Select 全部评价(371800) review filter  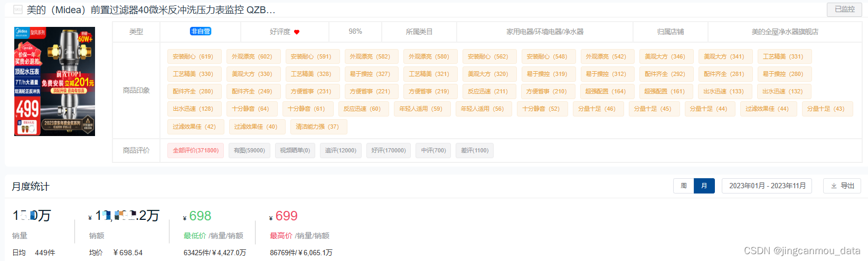[195, 150]
